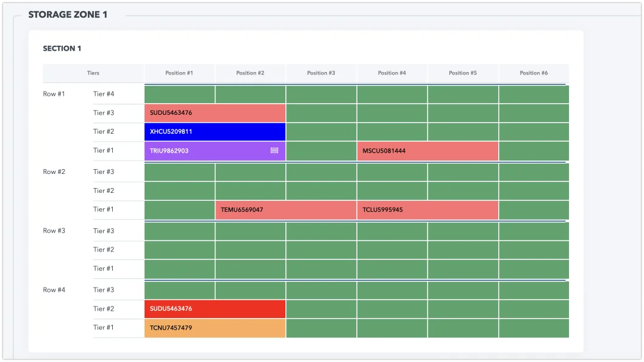Select container TCLU5995945

[428, 209]
